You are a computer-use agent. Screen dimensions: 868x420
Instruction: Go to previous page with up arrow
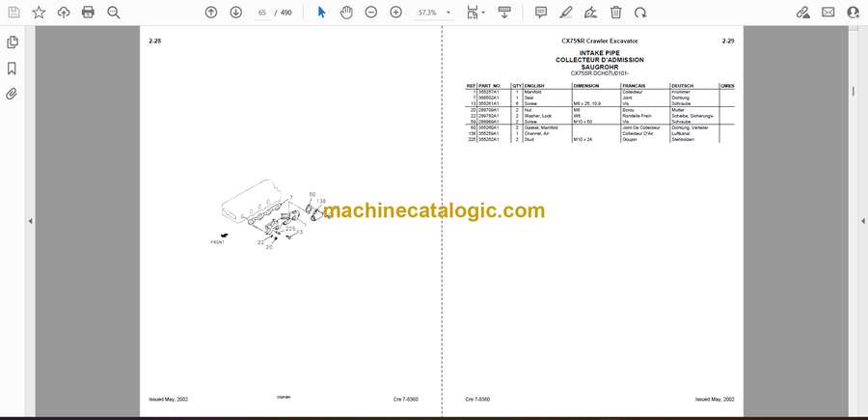click(211, 13)
